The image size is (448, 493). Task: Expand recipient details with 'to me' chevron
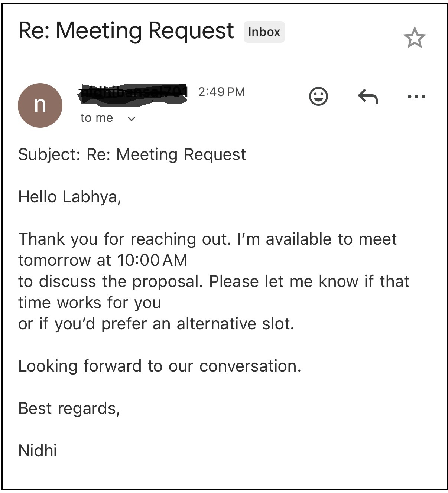132,118
